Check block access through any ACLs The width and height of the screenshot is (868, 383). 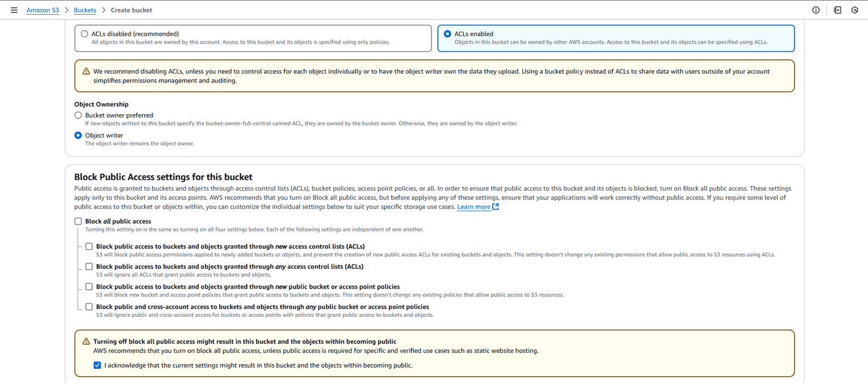89,266
